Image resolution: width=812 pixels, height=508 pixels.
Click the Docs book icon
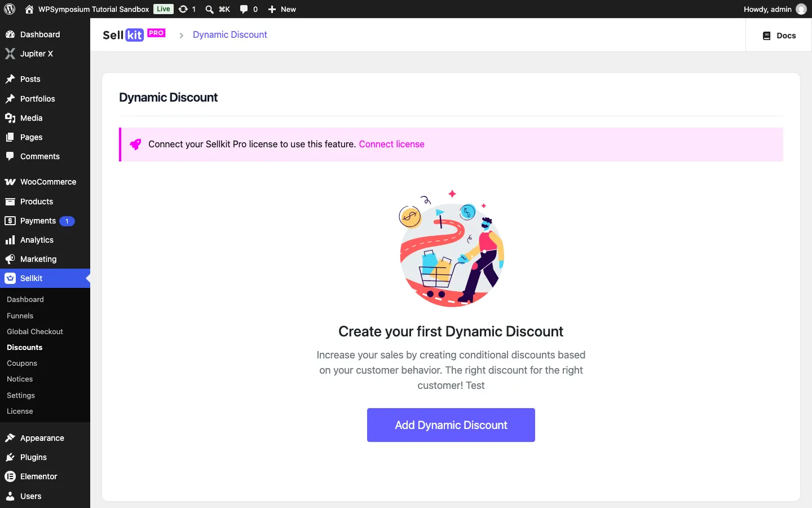point(766,36)
